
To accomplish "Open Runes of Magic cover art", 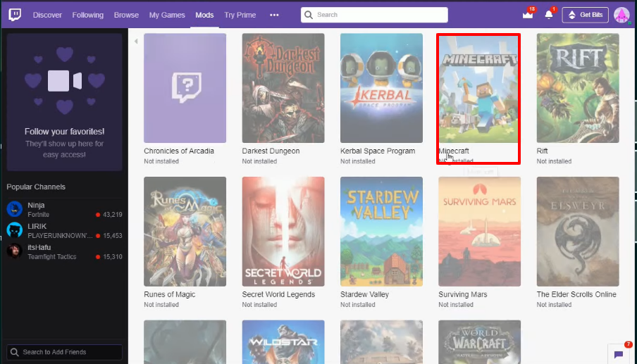I will (185, 232).
